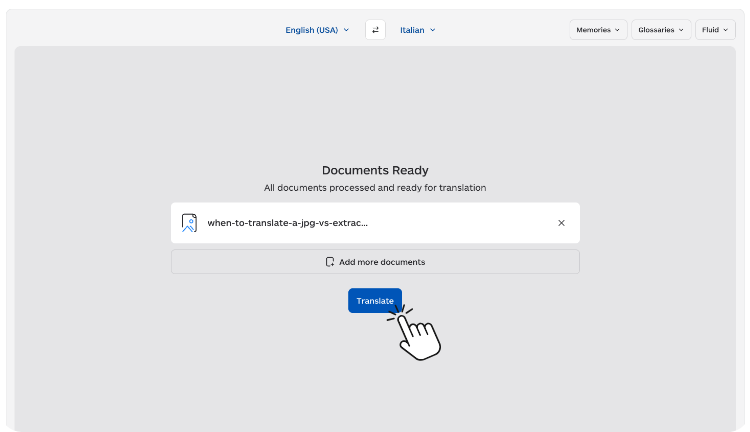Image resolution: width=750 pixels, height=432 pixels.
Task: Click the document-plus icon beside Add more documents
Action: tap(330, 262)
